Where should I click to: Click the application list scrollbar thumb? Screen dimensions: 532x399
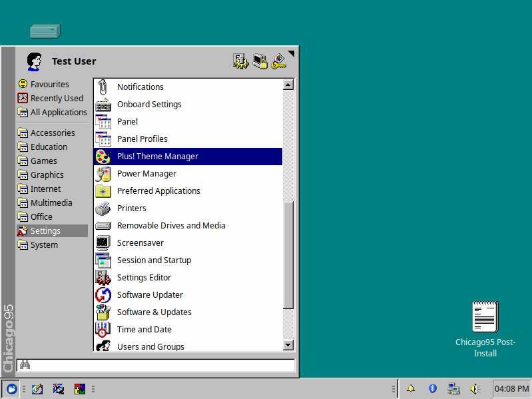(288, 255)
